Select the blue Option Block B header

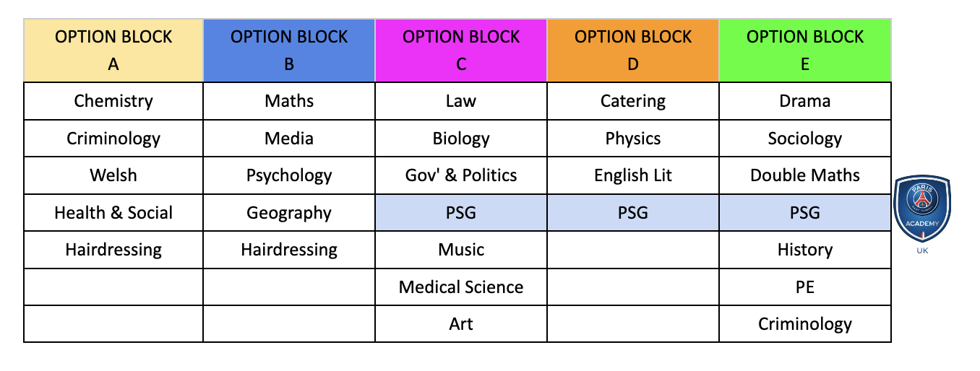click(x=289, y=51)
